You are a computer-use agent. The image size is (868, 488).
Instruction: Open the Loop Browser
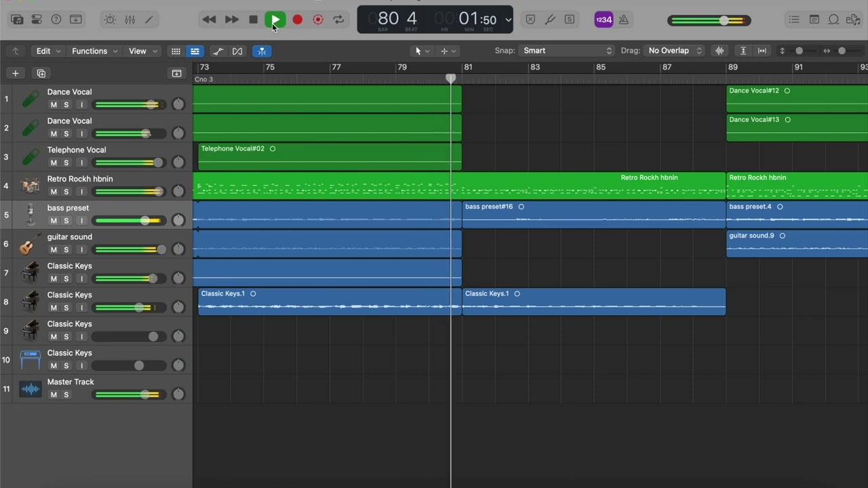[834, 20]
